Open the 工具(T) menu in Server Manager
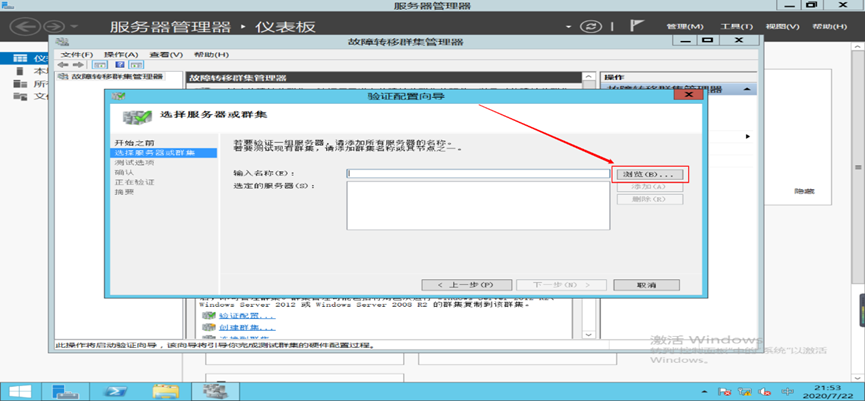Image resolution: width=865 pixels, height=401 pixels. pyautogui.click(x=736, y=26)
